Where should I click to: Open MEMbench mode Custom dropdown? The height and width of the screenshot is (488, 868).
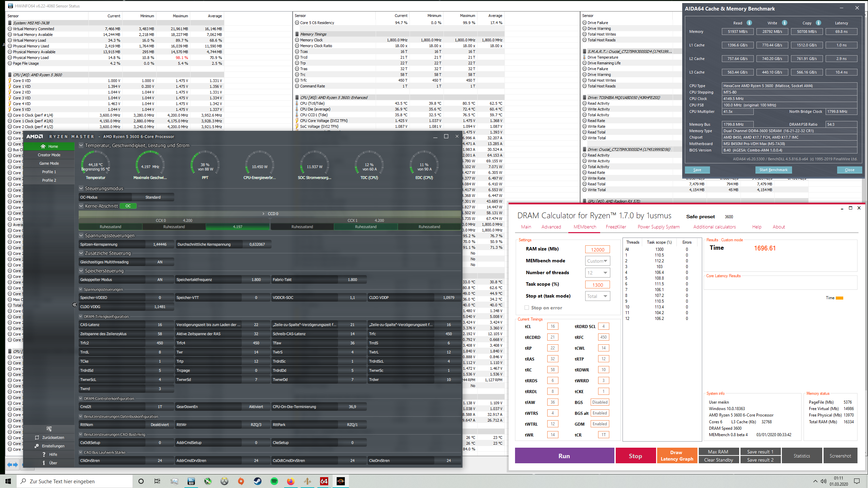(x=597, y=261)
